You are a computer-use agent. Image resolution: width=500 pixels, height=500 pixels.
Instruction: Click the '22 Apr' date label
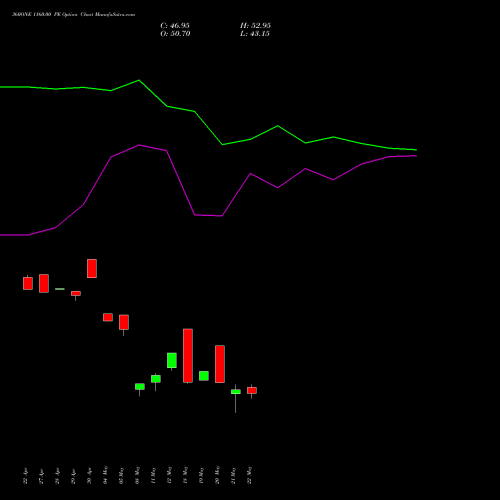(26, 476)
